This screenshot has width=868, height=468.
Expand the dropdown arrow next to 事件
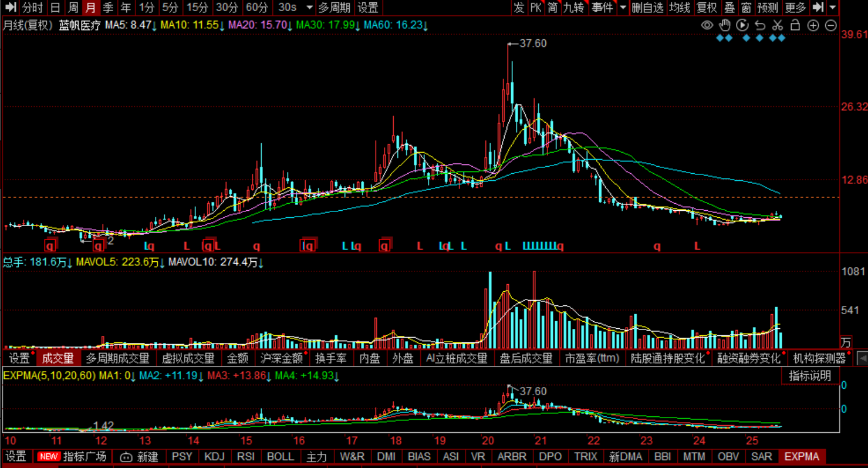point(623,8)
